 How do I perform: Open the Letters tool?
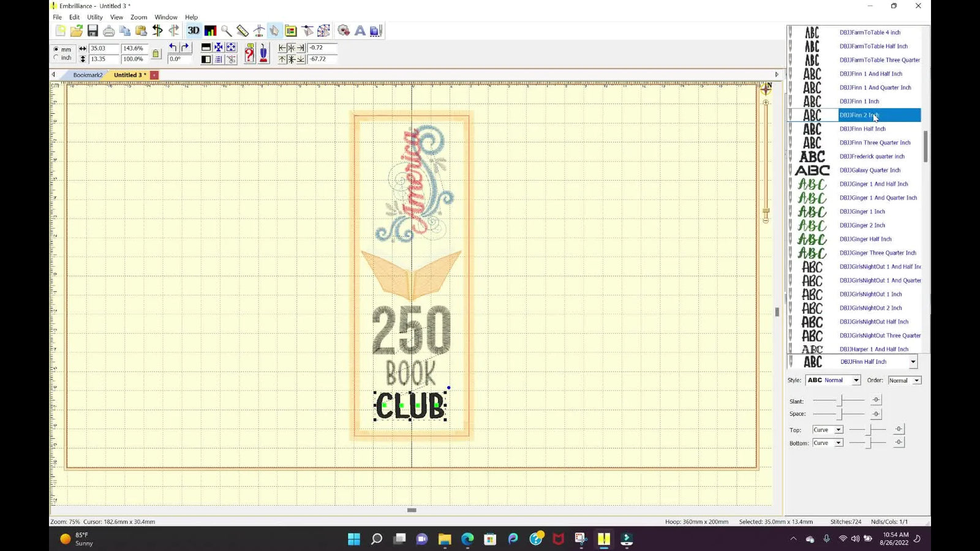(360, 30)
